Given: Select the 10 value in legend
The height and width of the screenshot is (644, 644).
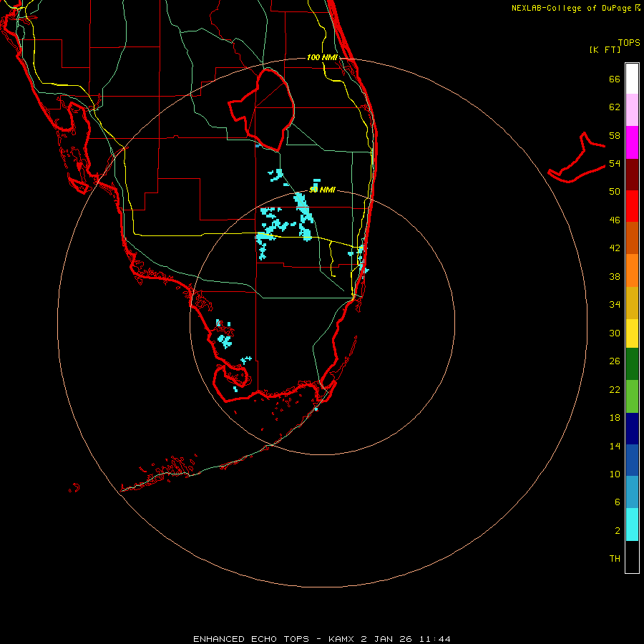Looking at the screenshot, I should pyautogui.click(x=615, y=474).
